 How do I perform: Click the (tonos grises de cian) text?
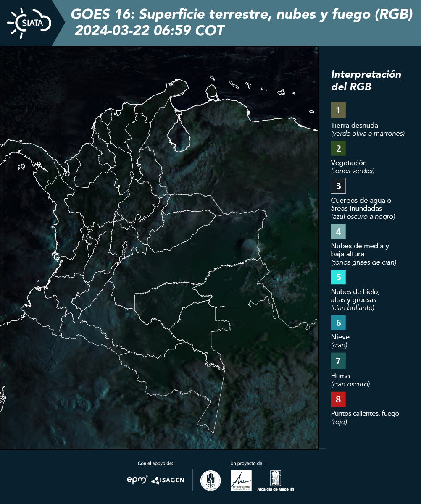tap(363, 262)
